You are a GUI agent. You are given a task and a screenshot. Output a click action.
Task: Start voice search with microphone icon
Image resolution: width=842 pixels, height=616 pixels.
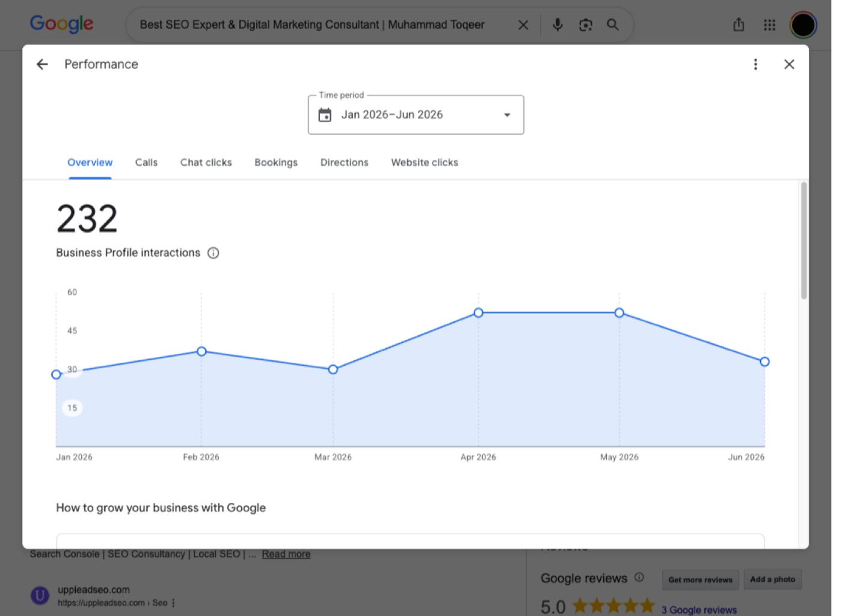point(558,25)
